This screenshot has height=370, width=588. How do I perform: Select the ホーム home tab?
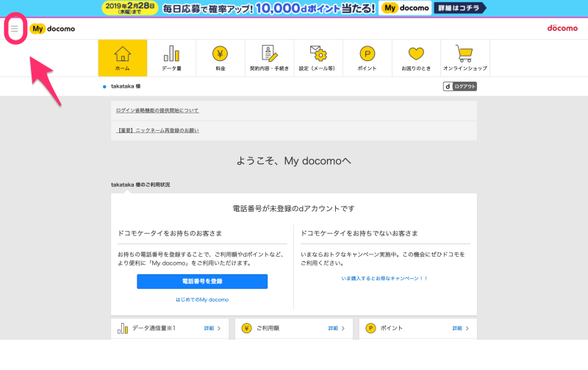click(x=123, y=58)
